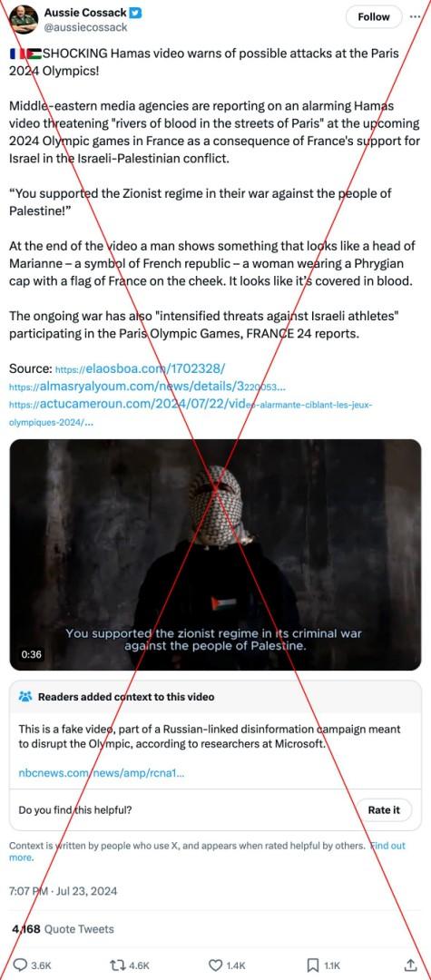Open the three-dot more options menu
431x980 pixels.
(x=415, y=17)
